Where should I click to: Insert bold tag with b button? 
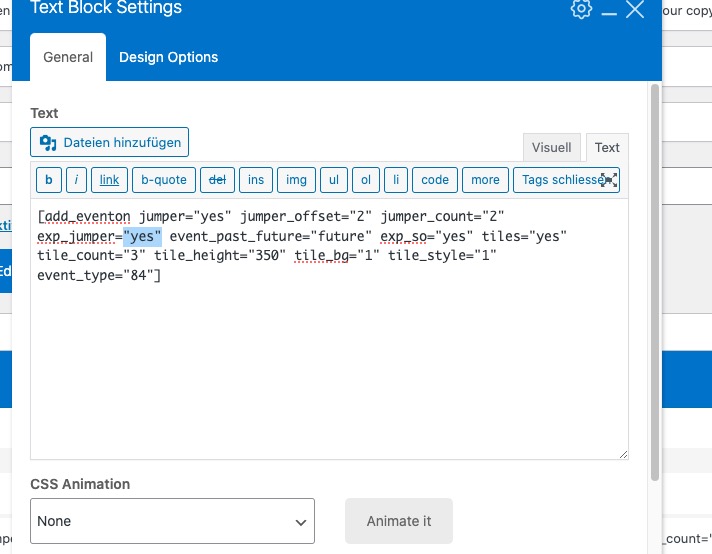click(x=49, y=180)
